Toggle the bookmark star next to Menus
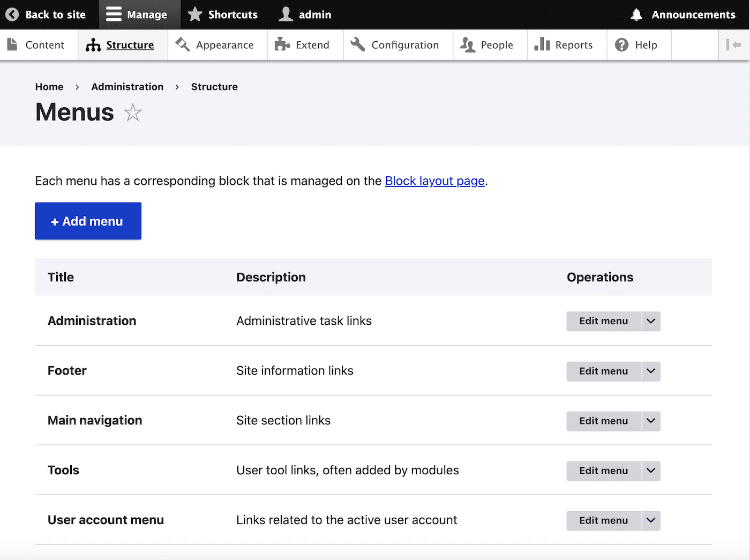 (x=132, y=113)
